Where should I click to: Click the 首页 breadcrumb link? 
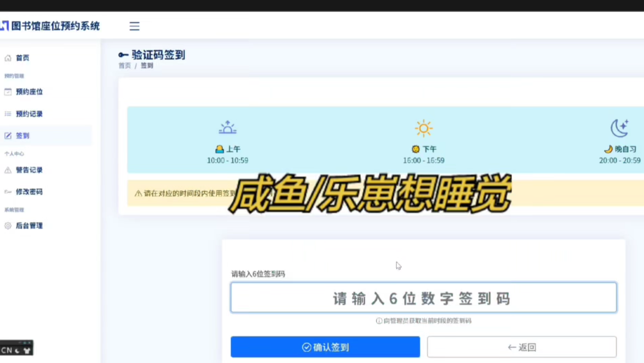click(125, 66)
